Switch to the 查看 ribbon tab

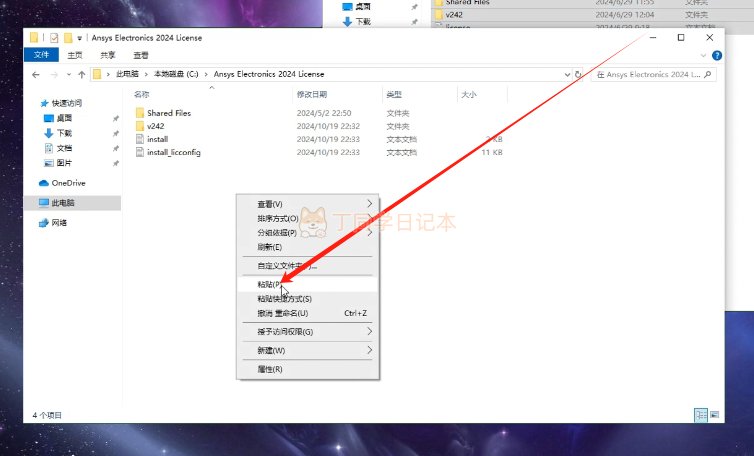(x=140, y=55)
